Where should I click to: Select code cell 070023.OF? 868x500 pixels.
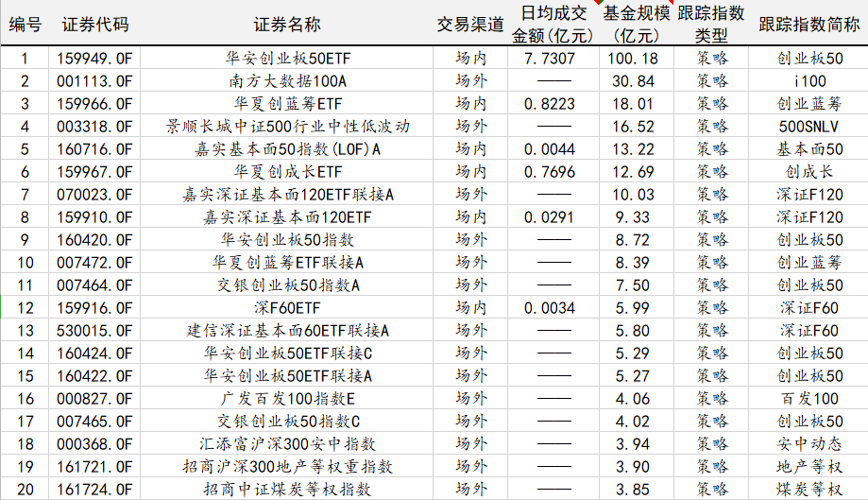point(94,195)
